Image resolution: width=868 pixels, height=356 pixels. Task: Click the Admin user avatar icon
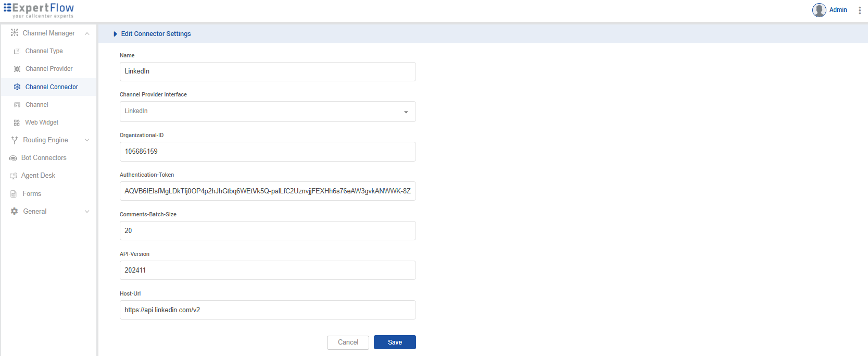(819, 10)
